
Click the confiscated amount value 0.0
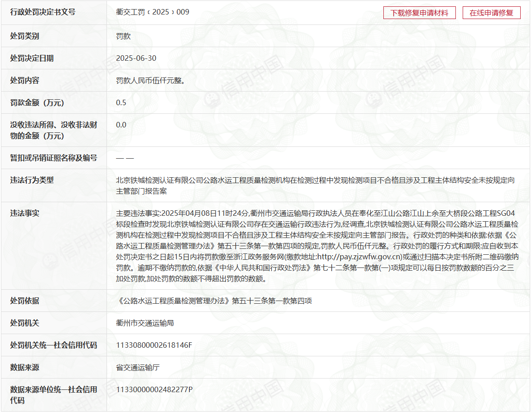121,125
